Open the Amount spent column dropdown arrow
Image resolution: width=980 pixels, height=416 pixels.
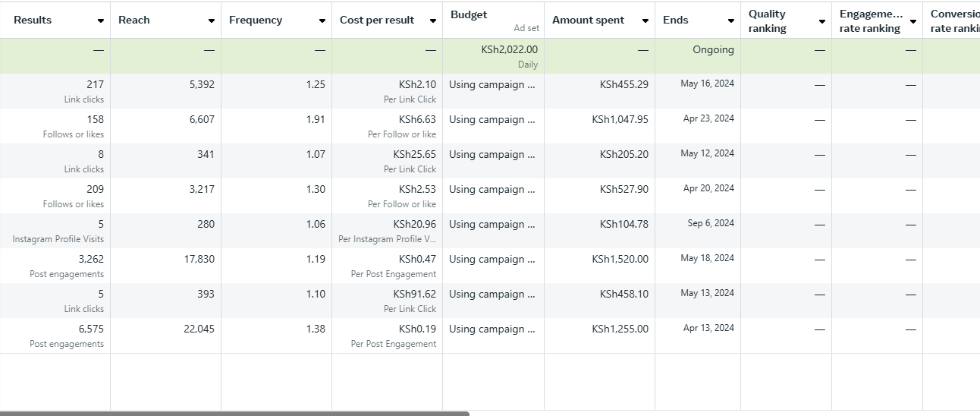[645, 20]
